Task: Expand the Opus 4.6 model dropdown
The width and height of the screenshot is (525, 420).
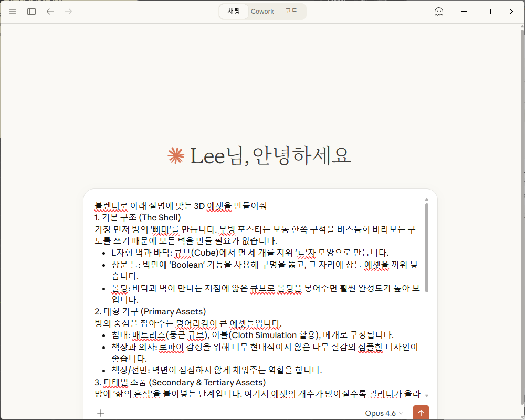Action: (x=384, y=413)
